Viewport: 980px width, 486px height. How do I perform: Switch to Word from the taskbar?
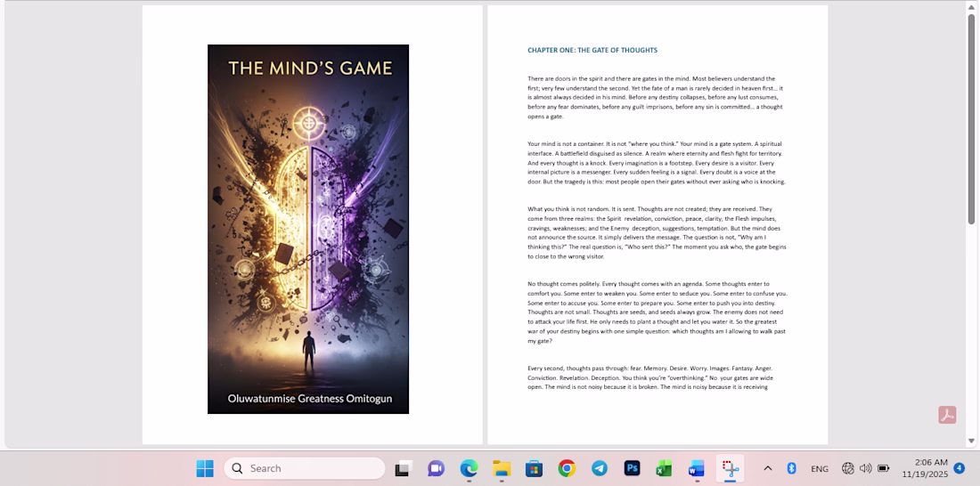(x=697, y=468)
